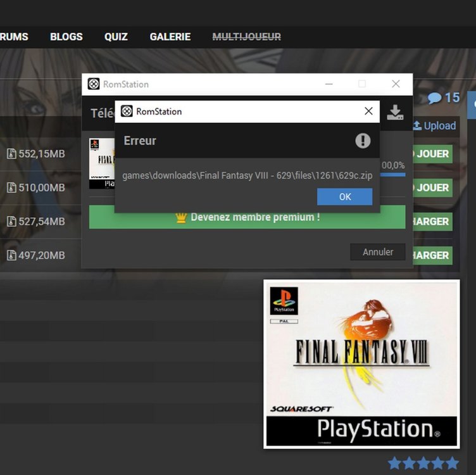Screen dimensions: 476x475
Task: Click the five-star rating under the cover
Action: [x=423, y=463]
